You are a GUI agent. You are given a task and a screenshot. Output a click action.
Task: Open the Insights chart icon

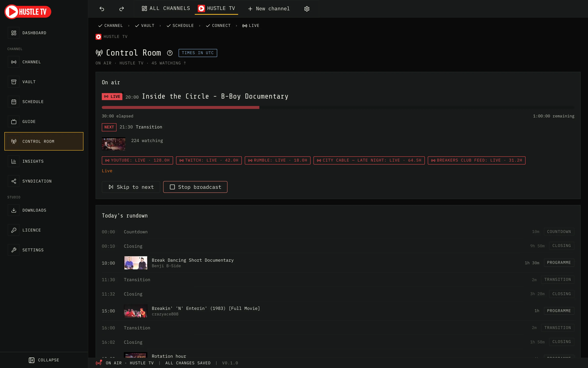click(x=14, y=161)
